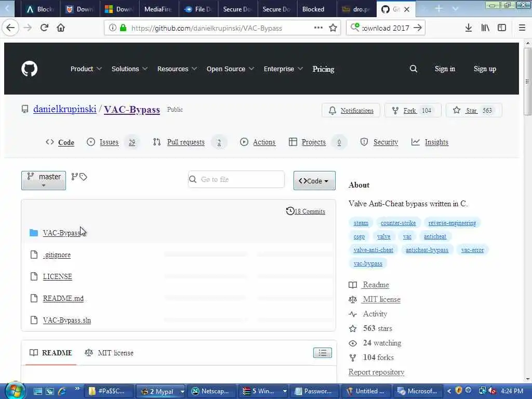This screenshot has width=532, height=399.
Task: Expand the master branch dropdown
Action: 44,180
